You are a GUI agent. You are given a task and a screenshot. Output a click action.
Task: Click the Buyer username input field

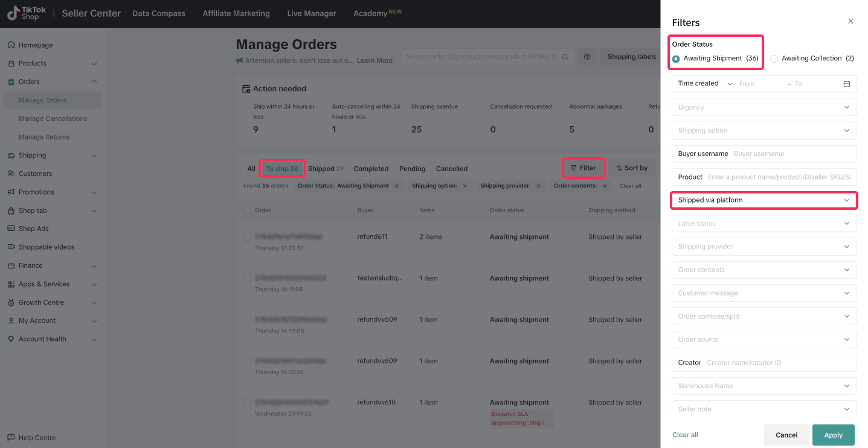pyautogui.click(x=791, y=154)
